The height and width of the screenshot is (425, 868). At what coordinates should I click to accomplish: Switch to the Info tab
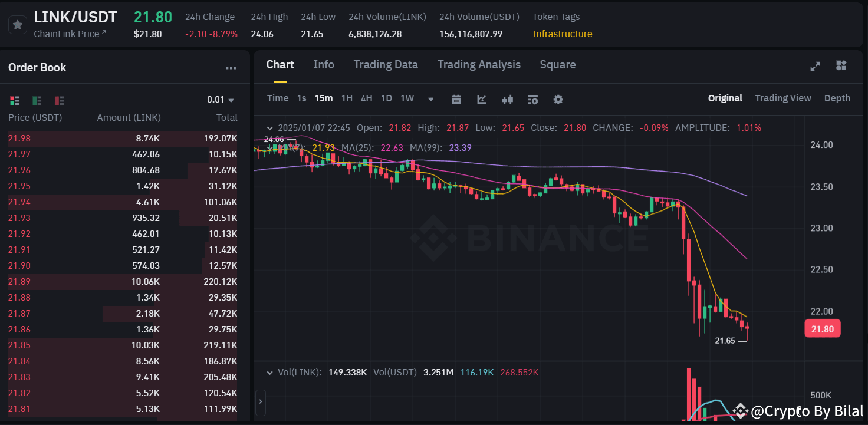(x=324, y=65)
